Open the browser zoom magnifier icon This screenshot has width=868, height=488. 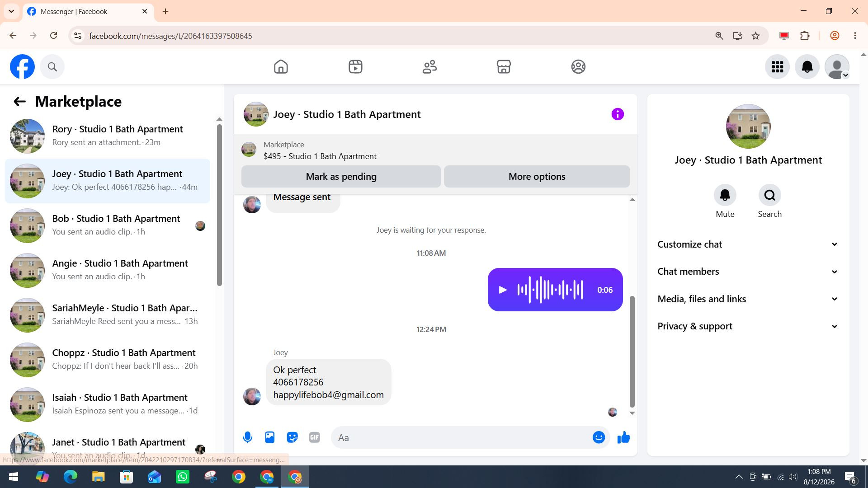tap(719, 36)
